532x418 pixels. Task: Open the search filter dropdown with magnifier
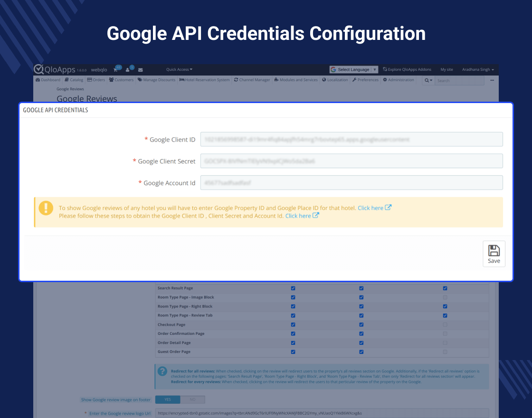[x=428, y=80]
